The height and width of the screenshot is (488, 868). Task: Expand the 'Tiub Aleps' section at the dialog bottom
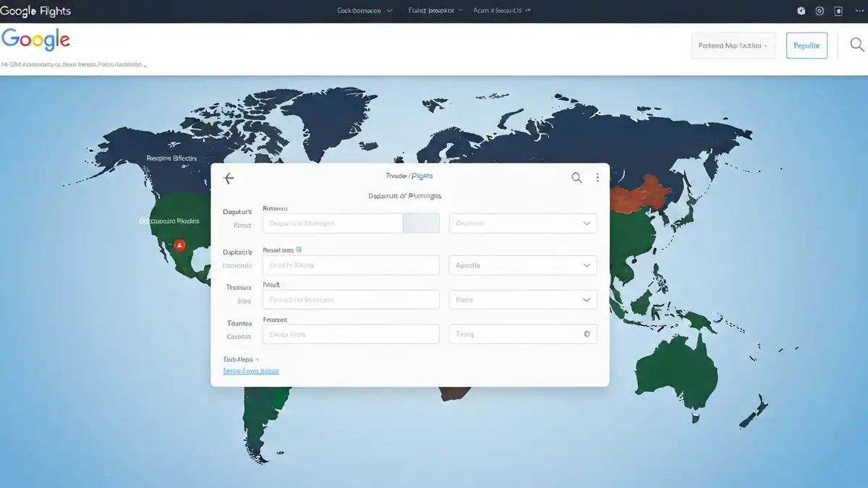click(241, 359)
